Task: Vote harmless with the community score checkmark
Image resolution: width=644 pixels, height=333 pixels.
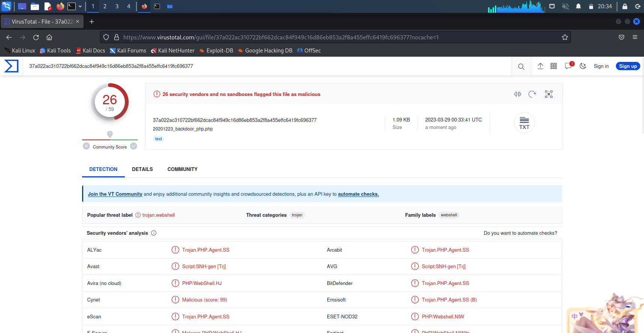Action: click(x=133, y=146)
